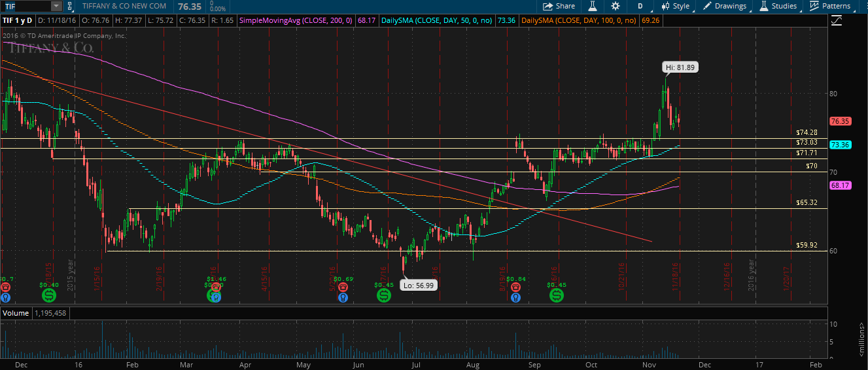
Task: Click the SimpleMovingAvg (CLOSE, 200, 0) study label
Action: click(x=296, y=21)
